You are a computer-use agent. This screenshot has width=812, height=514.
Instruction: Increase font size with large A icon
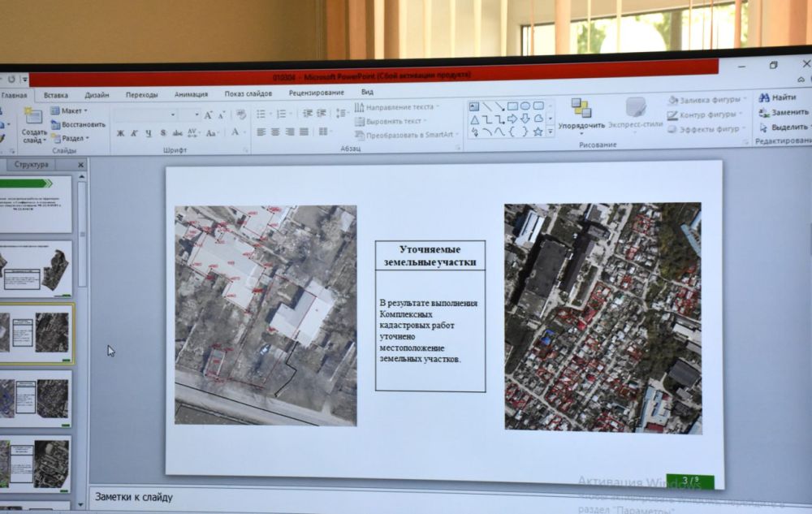point(208,115)
